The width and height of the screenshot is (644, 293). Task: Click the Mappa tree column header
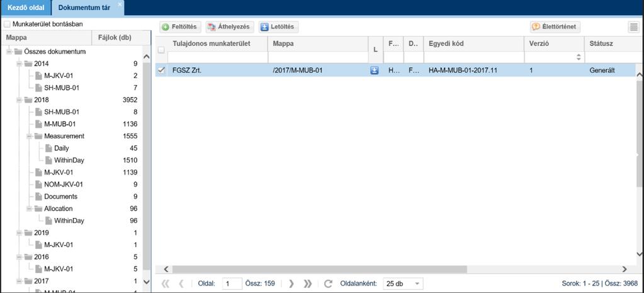(46, 38)
